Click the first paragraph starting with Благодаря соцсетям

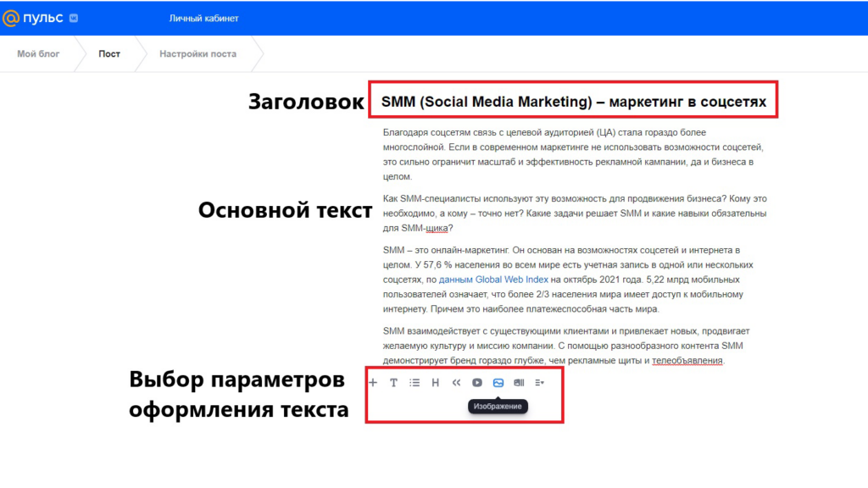pos(568,154)
